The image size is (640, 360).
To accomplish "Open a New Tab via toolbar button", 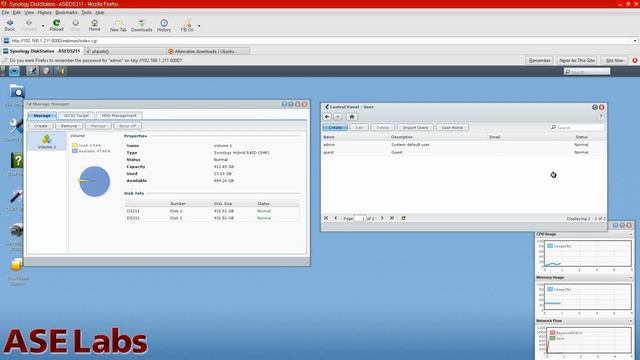I will point(118,25).
